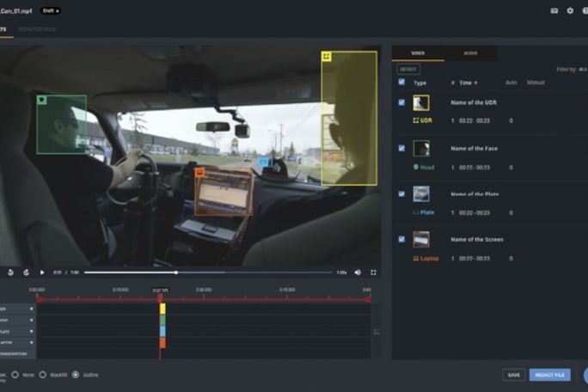Expand the Plate track in timeline
The height and width of the screenshot is (392, 588).
click(32, 331)
